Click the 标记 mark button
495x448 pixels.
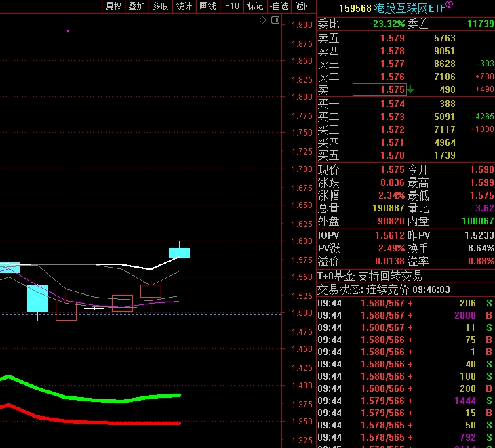click(256, 6)
